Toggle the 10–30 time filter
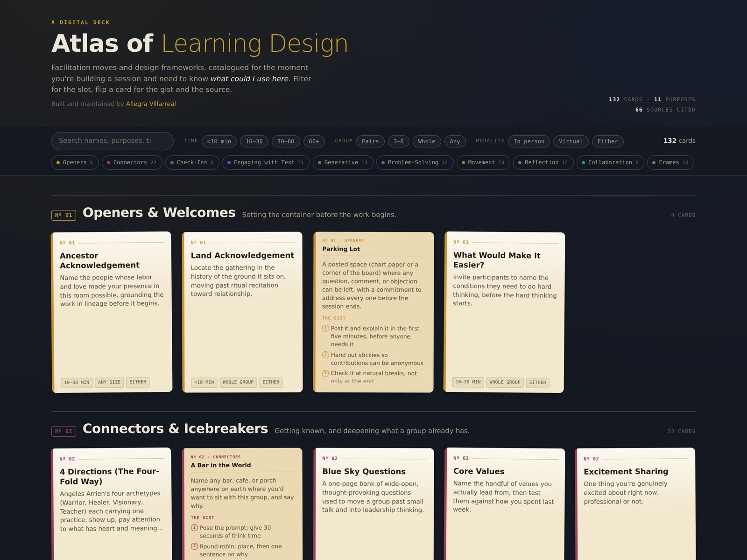 tap(254, 141)
